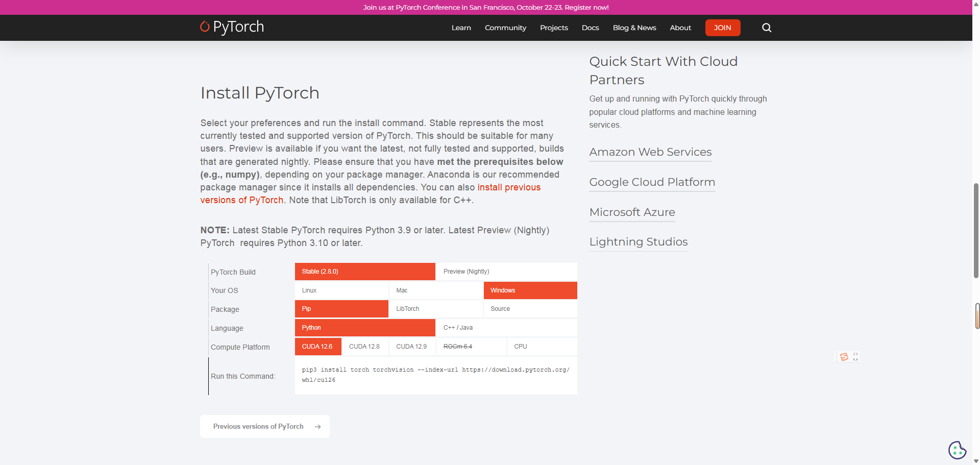Select LibTorch package option
Image resolution: width=980 pixels, height=465 pixels.
(436, 309)
